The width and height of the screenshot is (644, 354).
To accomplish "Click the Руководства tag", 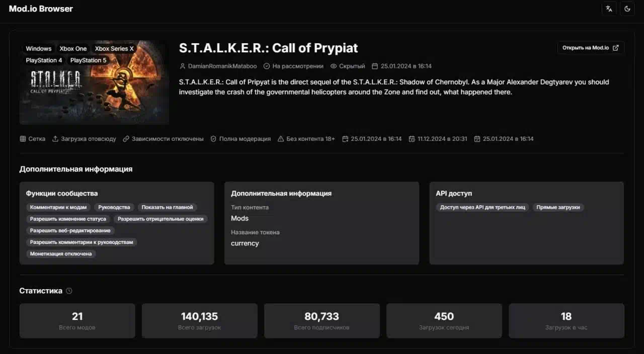I will coord(114,207).
